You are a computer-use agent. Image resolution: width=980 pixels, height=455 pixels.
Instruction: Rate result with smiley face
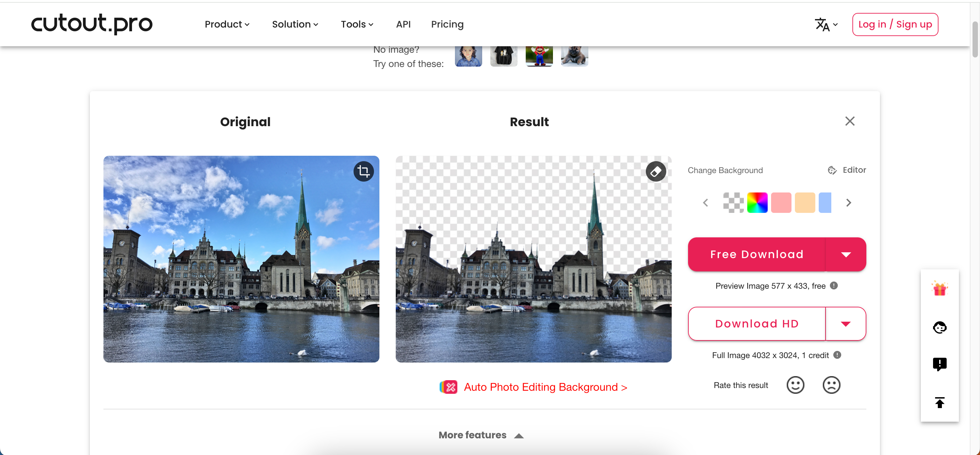pos(795,385)
